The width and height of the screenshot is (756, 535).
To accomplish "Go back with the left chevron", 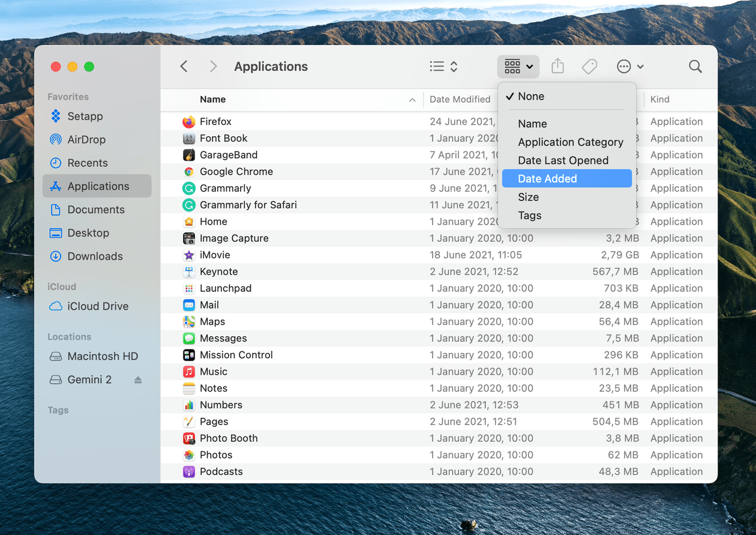I will pos(184,67).
